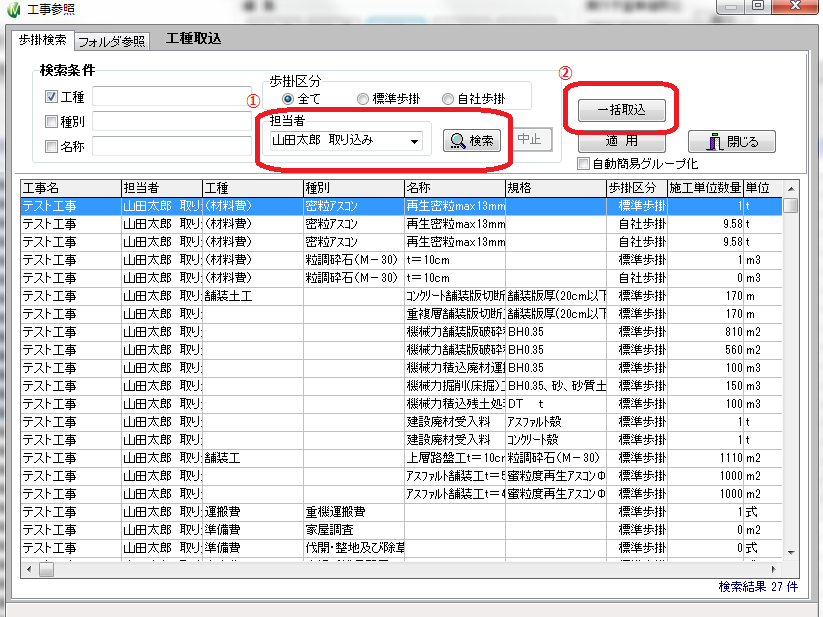
Task: Select the 上層路盤工 t=10cm row
Action: coord(402,458)
